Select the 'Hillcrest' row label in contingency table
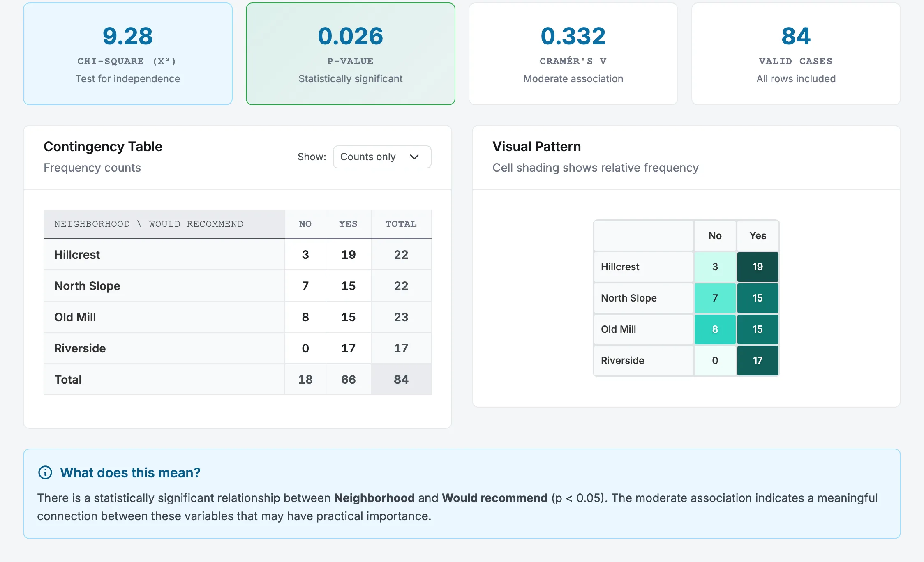Image resolution: width=924 pixels, height=562 pixels. tap(77, 255)
